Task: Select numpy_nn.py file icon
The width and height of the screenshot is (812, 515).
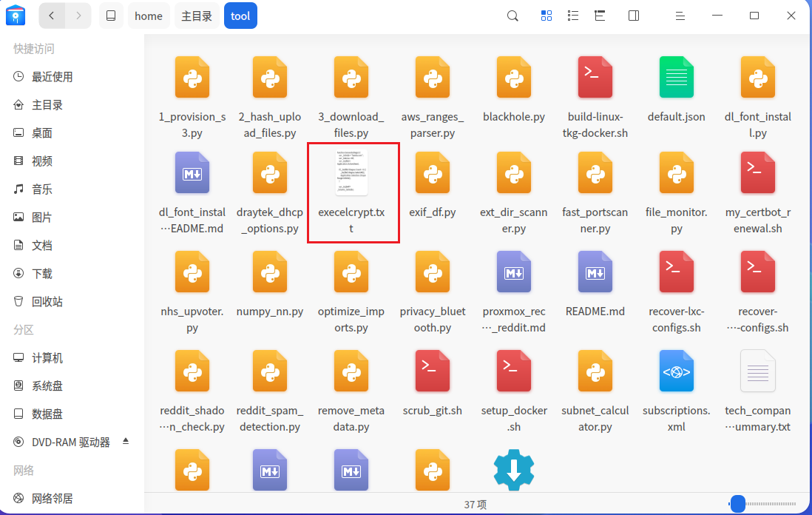Action: pyautogui.click(x=270, y=272)
